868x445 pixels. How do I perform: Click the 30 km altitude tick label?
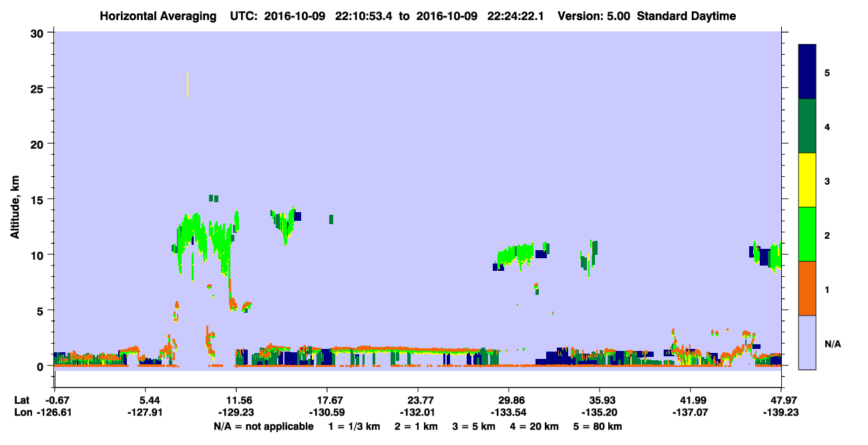tap(39, 33)
